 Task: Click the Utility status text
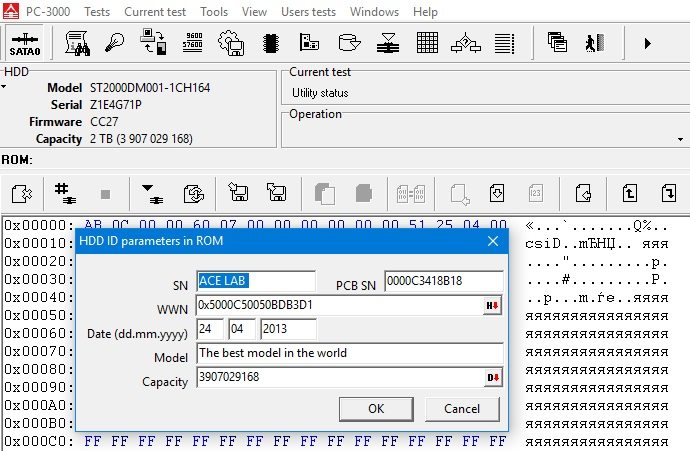click(x=320, y=93)
